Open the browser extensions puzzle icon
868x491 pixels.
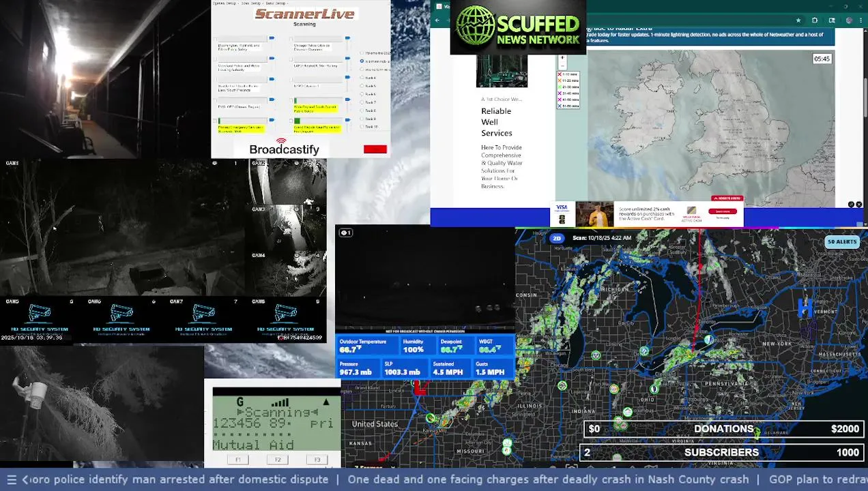click(815, 20)
